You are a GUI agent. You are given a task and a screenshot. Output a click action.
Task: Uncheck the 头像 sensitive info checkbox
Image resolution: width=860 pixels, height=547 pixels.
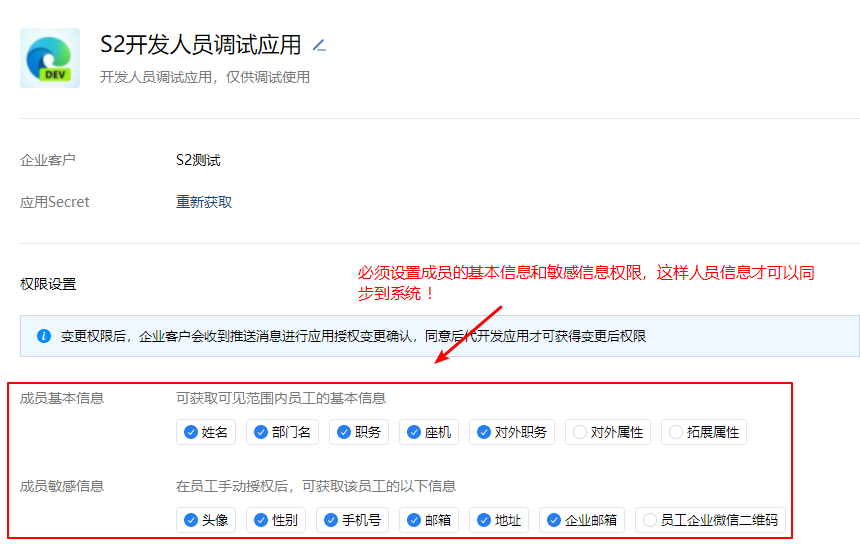190,520
